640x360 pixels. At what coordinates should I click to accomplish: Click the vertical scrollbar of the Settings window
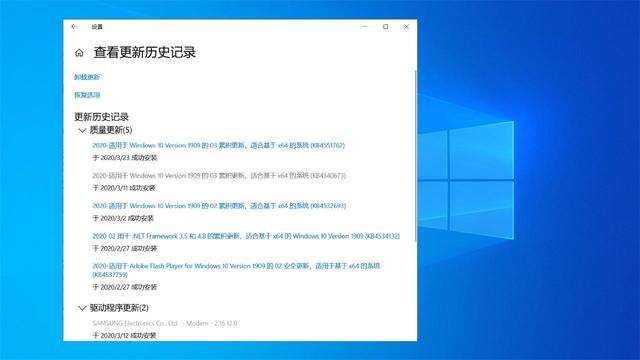click(416, 155)
